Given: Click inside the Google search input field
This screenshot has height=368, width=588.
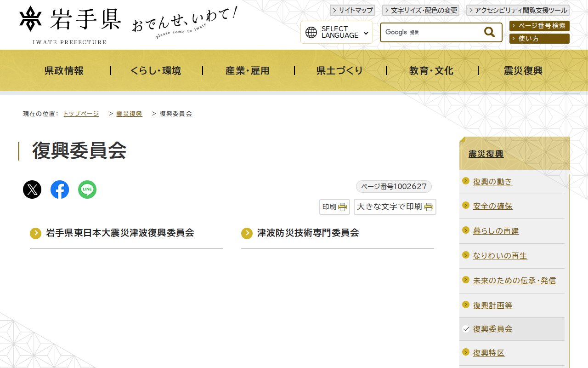Looking at the screenshot, I should click(x=432, y=32).
